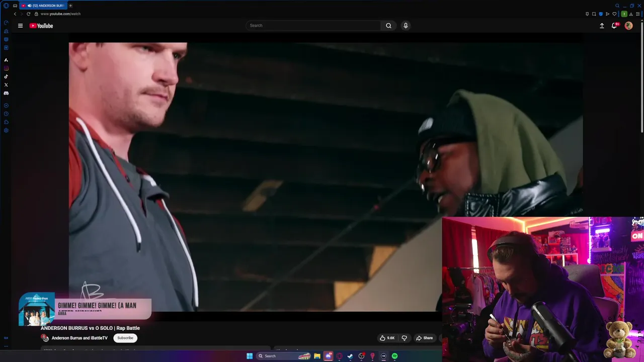Open the YouTube account avatar menu
The image size is (644, 362).
(628, 26)
